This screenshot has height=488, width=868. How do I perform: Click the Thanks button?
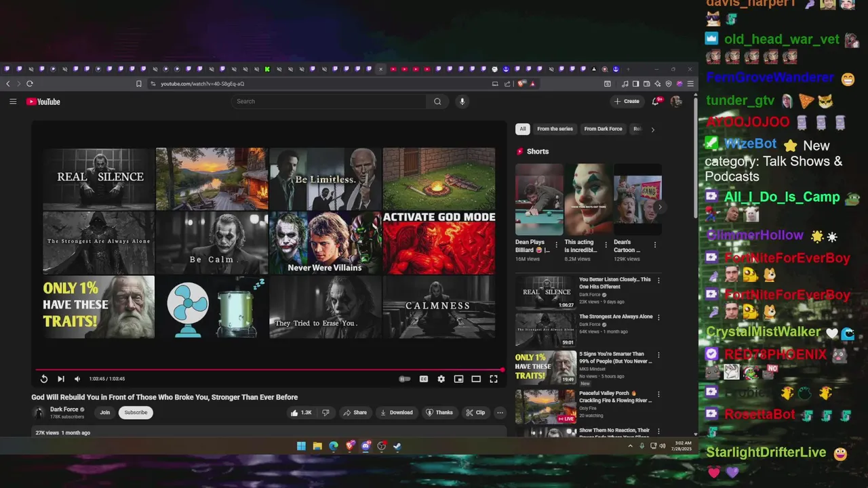pyautogui.click(x=439, y=412)
